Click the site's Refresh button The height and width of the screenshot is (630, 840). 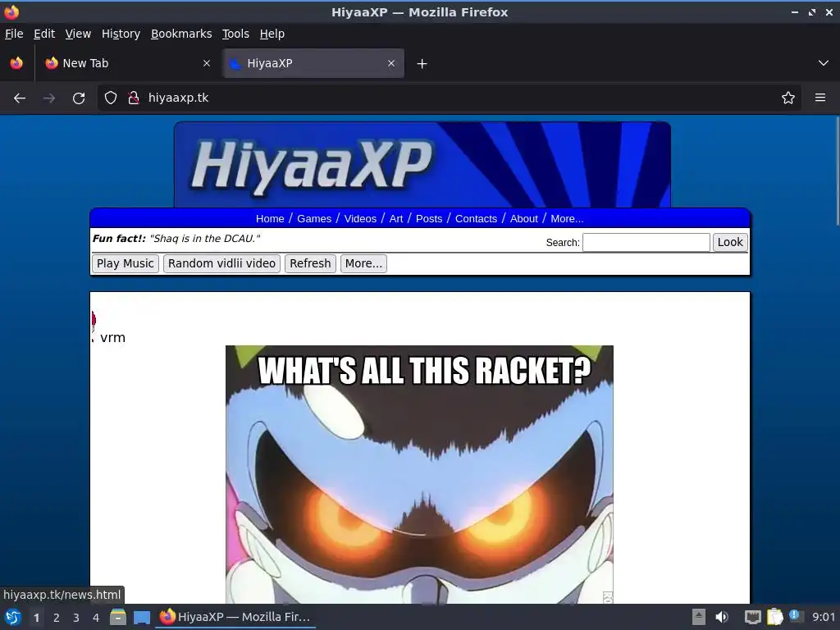pyautogui.click(x=310, y=263)
